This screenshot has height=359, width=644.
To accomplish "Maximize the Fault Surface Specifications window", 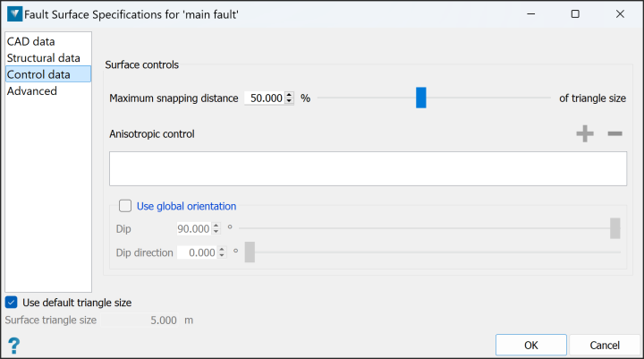I will (x=575, y=14).
